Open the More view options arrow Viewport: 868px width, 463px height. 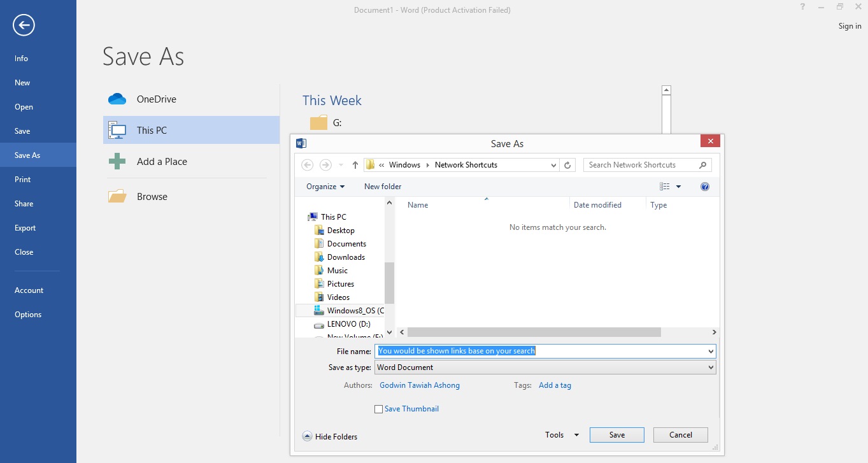pos(678,187)
